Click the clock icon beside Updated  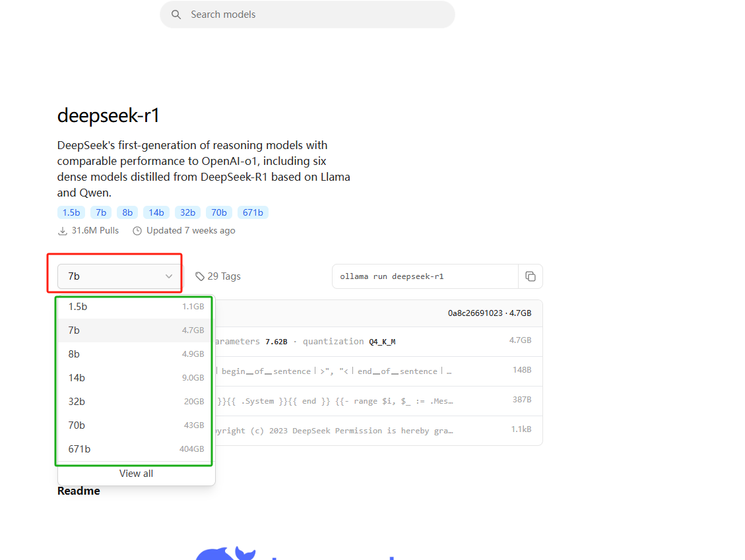(137, 231)
